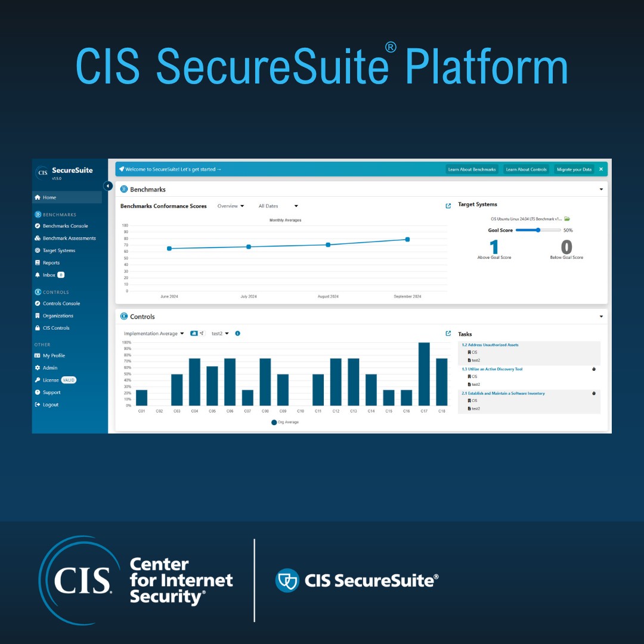
Task: Open Reports in sidebar
Action: tap(47, 263)
